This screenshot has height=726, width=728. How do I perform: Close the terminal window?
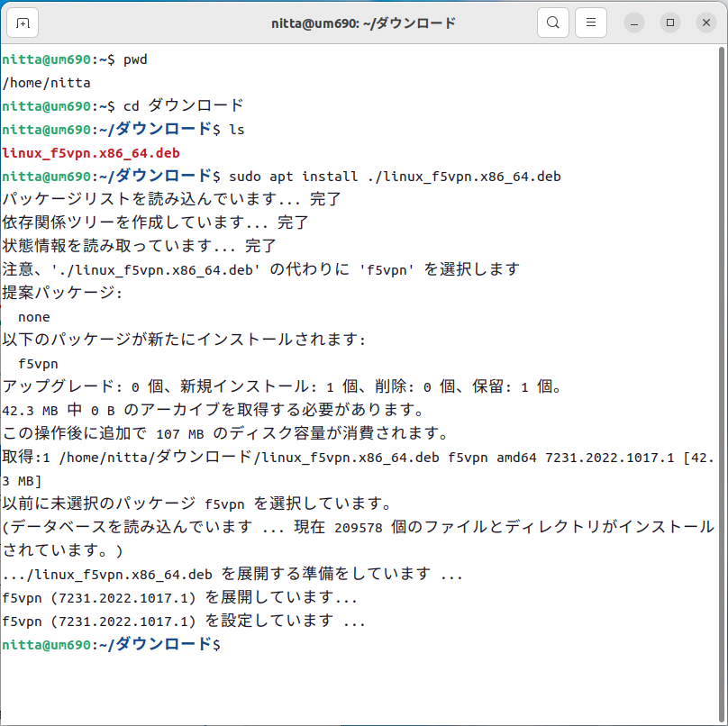click(702, 23)
